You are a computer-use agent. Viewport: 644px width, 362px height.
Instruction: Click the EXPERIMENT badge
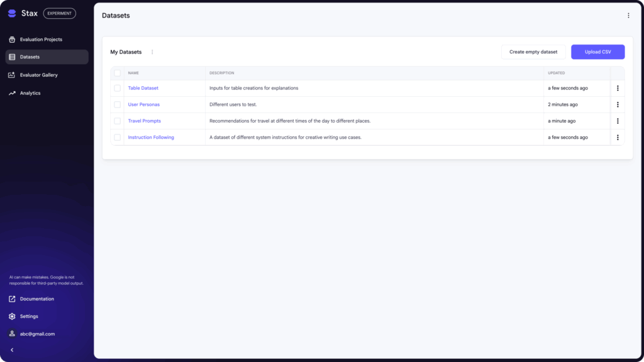coord(60,14)
